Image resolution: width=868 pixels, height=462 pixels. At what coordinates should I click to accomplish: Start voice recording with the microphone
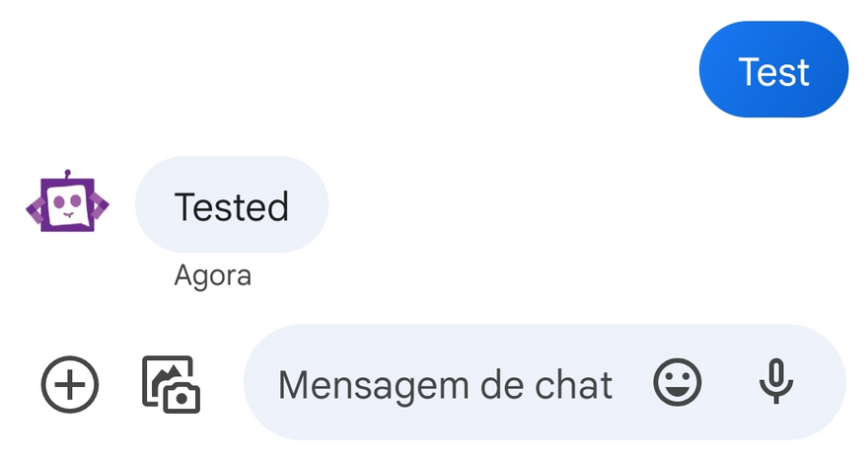point(776,382)
